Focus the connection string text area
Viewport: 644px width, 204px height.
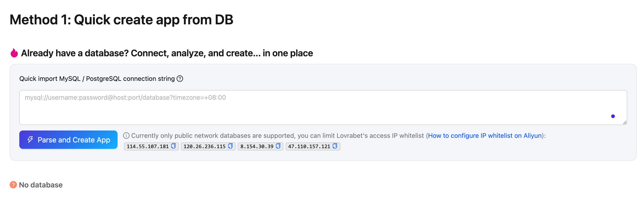tap(323, 108)
